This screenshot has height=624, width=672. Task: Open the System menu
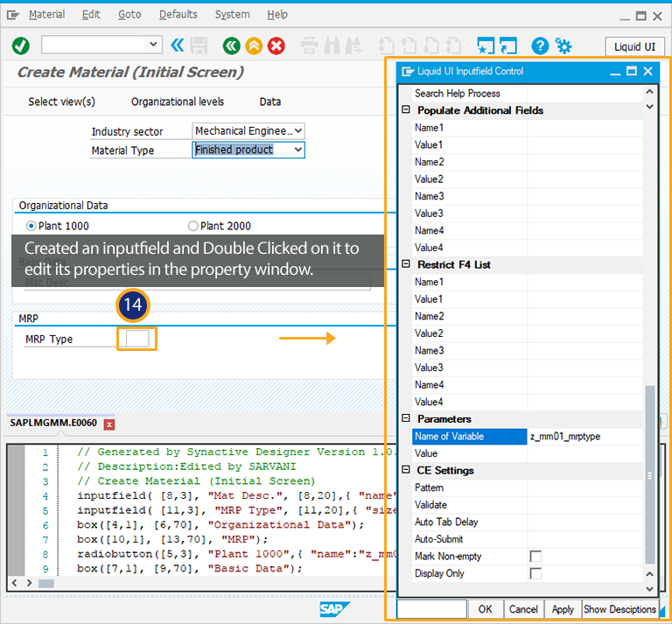(232, 15)
